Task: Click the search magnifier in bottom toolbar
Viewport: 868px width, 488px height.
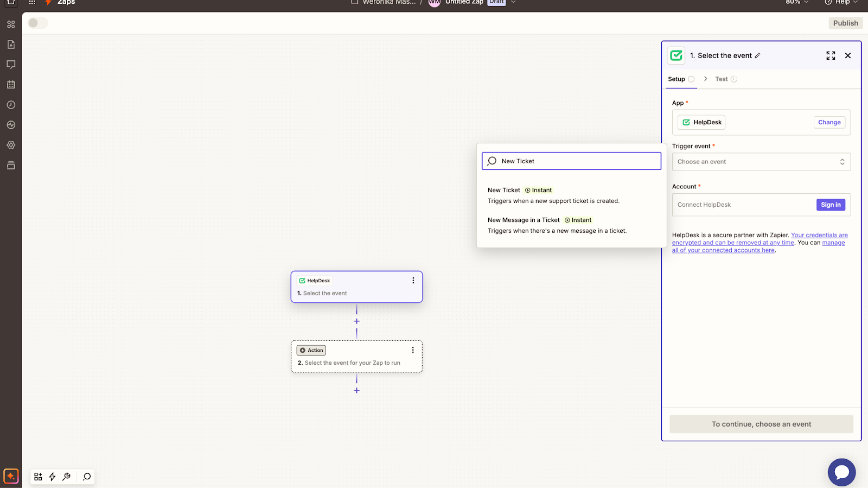Action: click(87, 477)
